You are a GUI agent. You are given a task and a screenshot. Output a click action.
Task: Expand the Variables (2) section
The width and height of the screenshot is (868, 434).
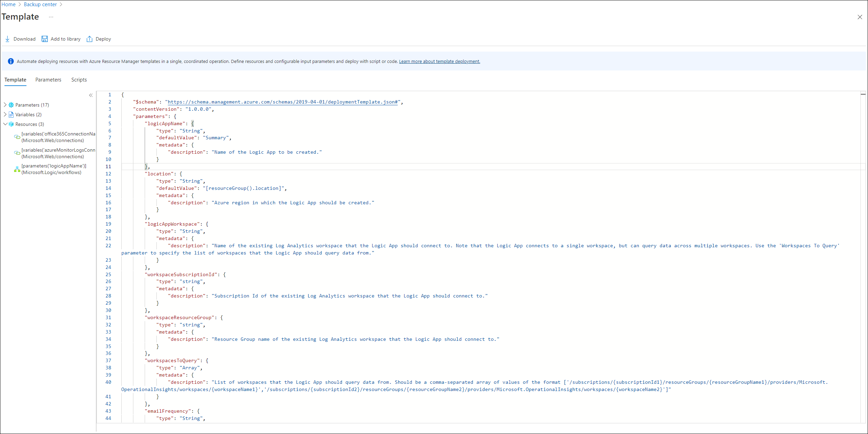pos(6,114)
